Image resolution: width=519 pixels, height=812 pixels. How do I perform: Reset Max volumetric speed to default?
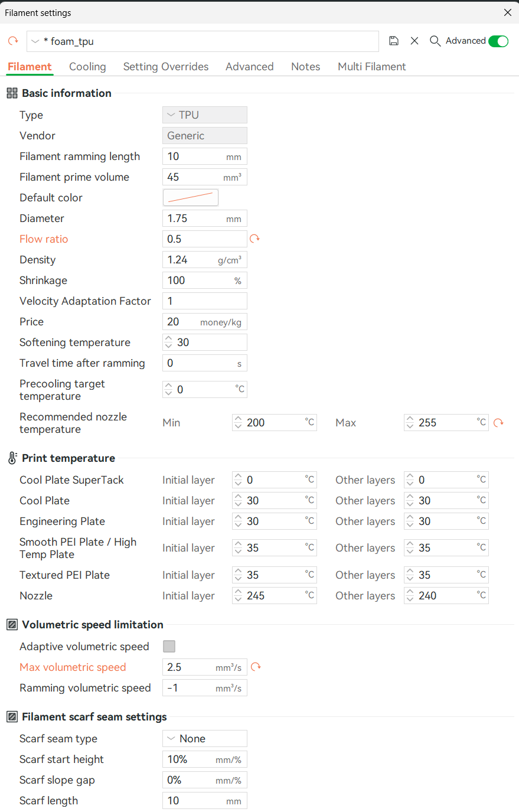coord(256,667)
